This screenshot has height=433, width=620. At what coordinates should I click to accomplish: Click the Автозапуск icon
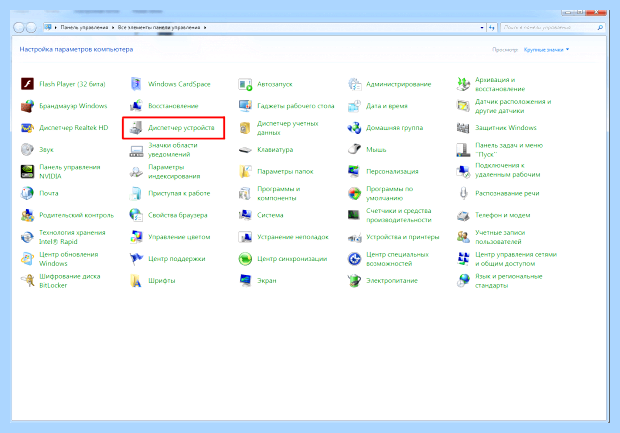[x=245, y=84]
